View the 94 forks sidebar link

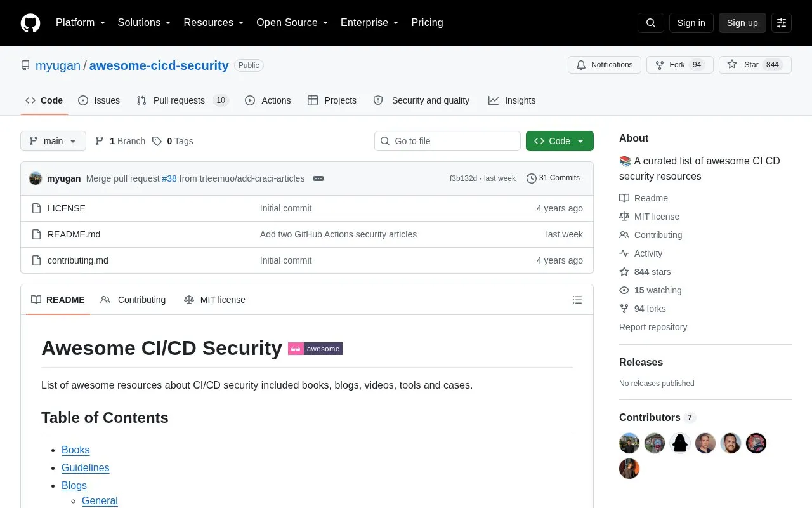click(x=643, y=309)
